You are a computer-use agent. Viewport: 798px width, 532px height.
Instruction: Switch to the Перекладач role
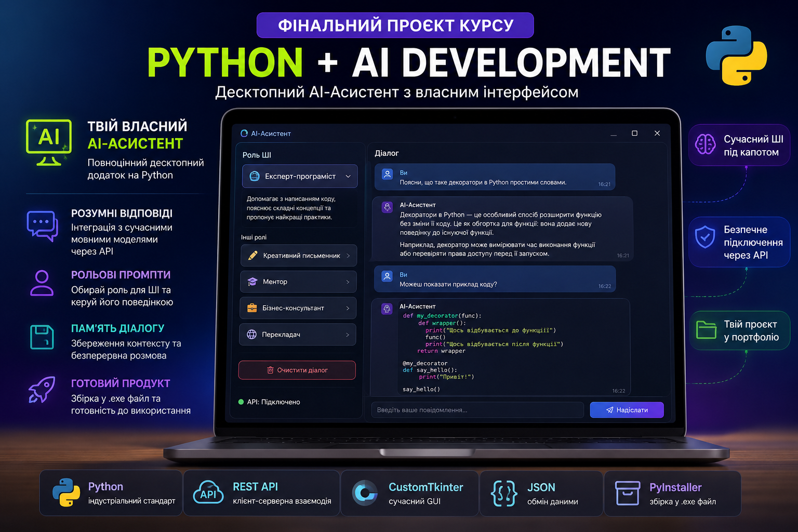tap(298, 335)
